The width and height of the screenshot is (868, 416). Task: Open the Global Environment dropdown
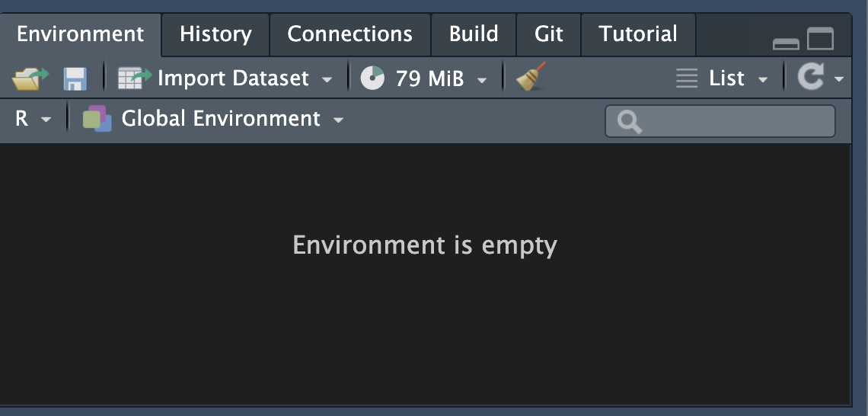pyautogui.click(x=338, y=120)
